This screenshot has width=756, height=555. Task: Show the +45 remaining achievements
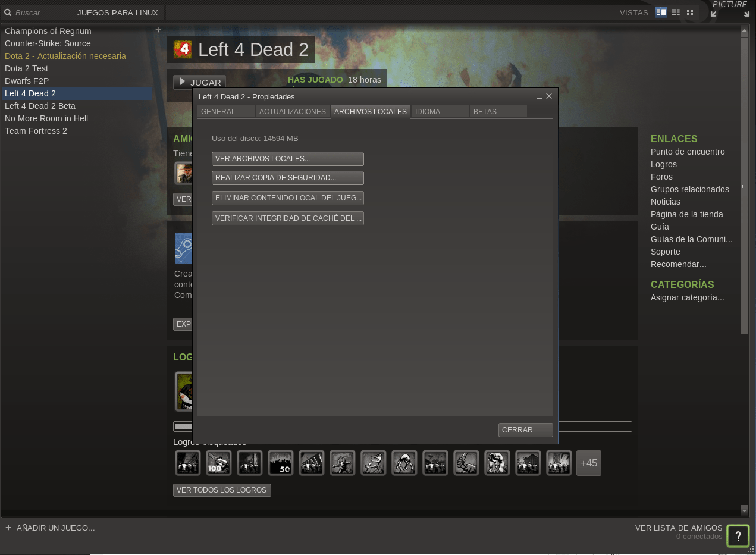[589, 463]
